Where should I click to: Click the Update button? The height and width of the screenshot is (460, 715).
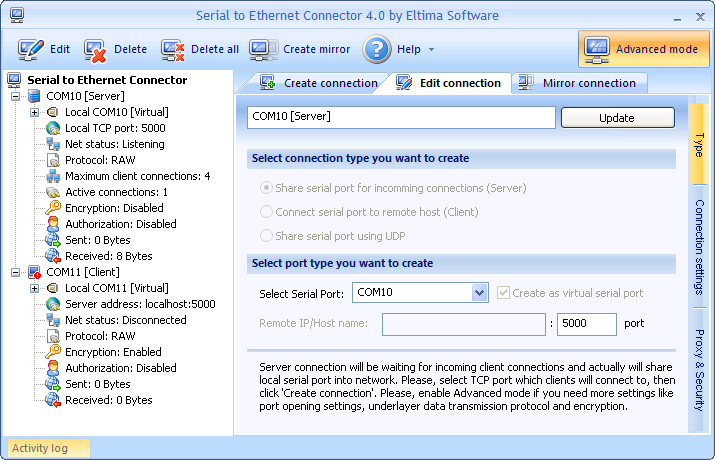pyautogui.click(x=617, y=118)
